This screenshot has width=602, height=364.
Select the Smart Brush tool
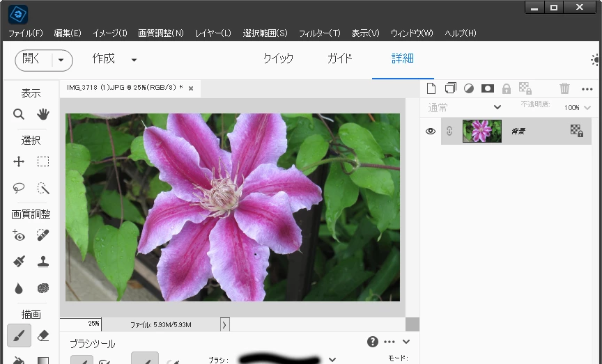(x=18, y=262)
